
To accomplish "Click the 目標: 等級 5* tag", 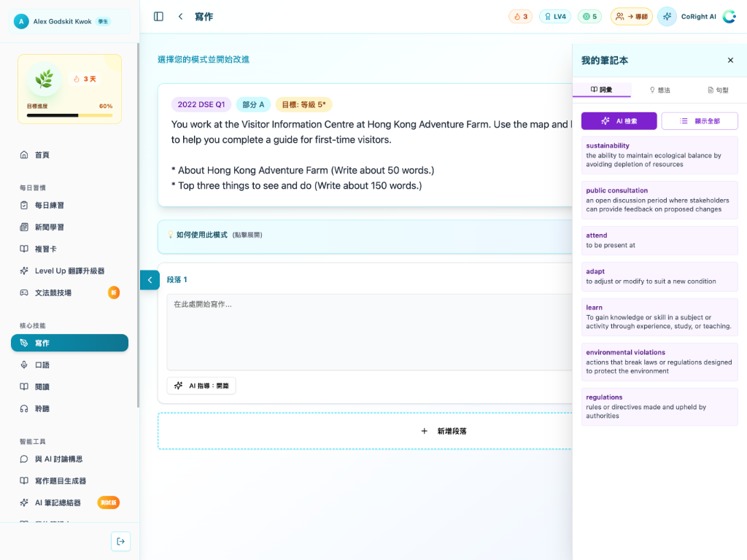I will click(x=303, y=105).
